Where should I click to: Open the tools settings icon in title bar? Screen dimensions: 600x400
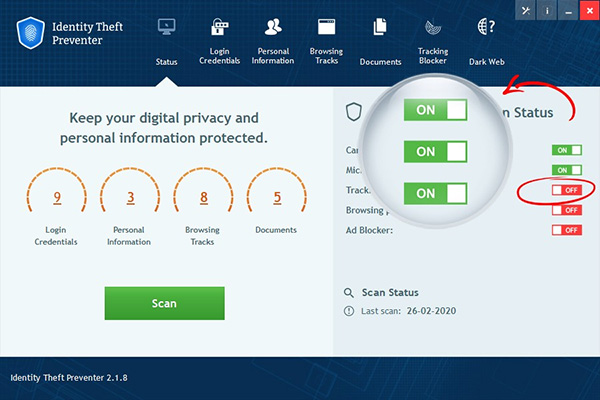tap(525, 11)
